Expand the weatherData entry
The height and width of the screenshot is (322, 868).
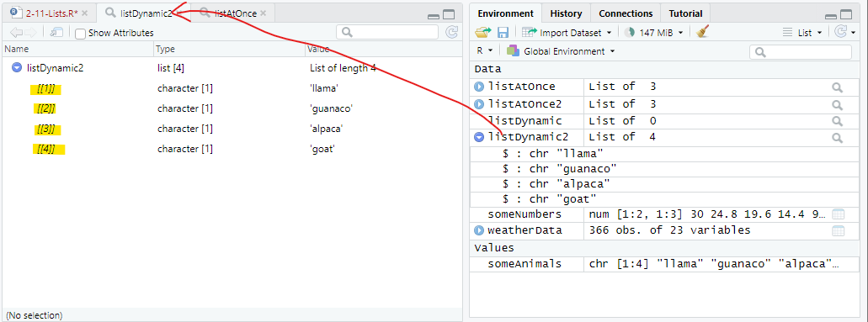[x=479, y=230]
